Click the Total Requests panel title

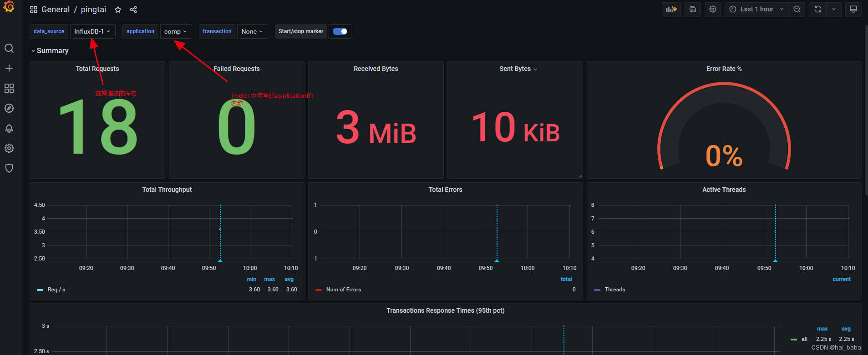click(97, 69)
